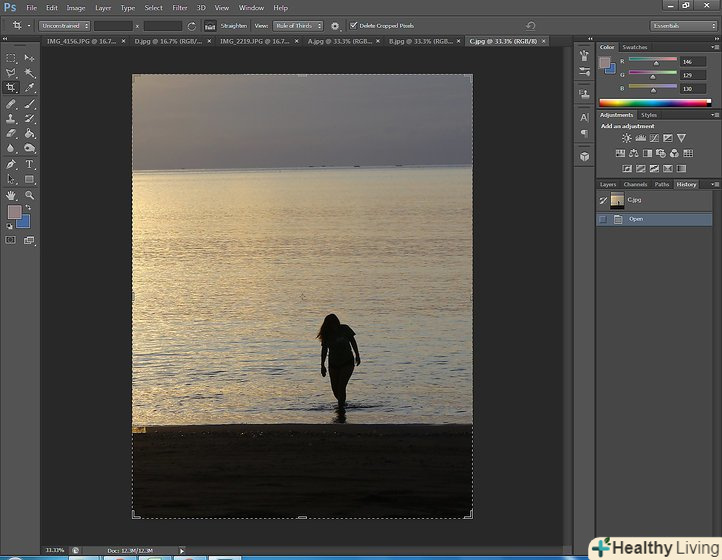Open the Filter menu
This screenshot has height=560, width=722.
pyautogui.click(x=180, y=8)
